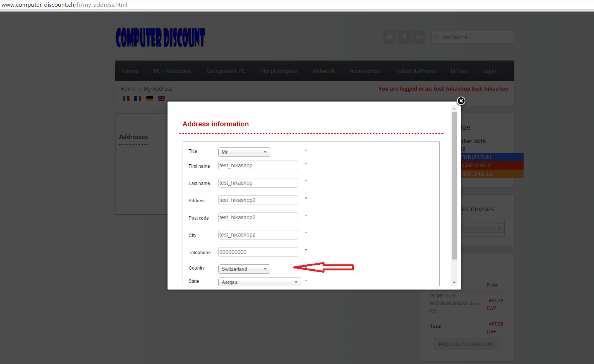Click the Proceed to Checkout button

coord(467,344)
